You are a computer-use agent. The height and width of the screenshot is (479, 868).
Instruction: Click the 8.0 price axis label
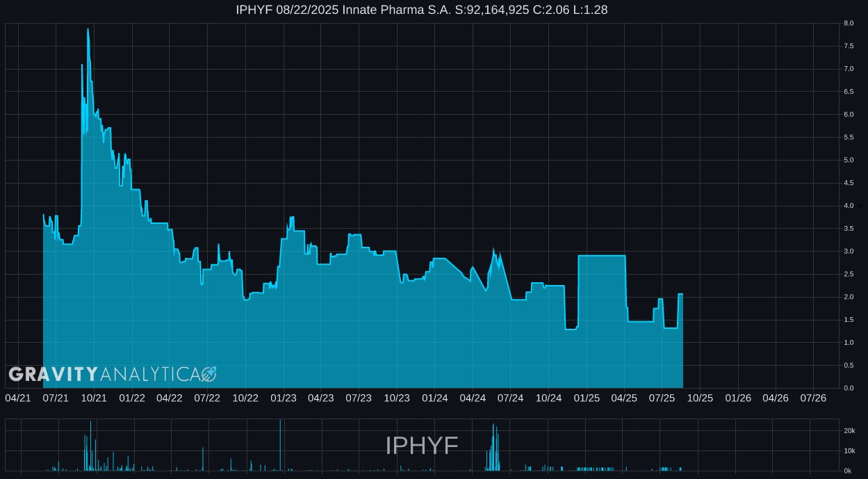[849, 23]
